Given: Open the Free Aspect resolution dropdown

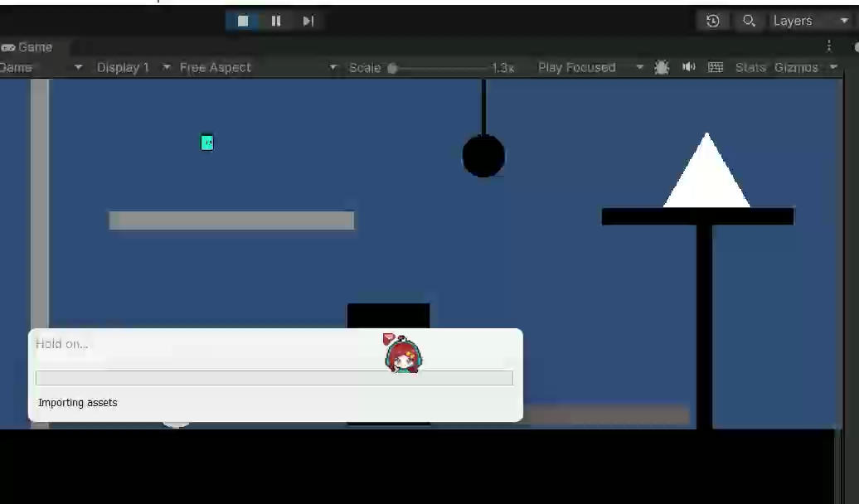Looking at the screenshot, I should coord(259,67).
